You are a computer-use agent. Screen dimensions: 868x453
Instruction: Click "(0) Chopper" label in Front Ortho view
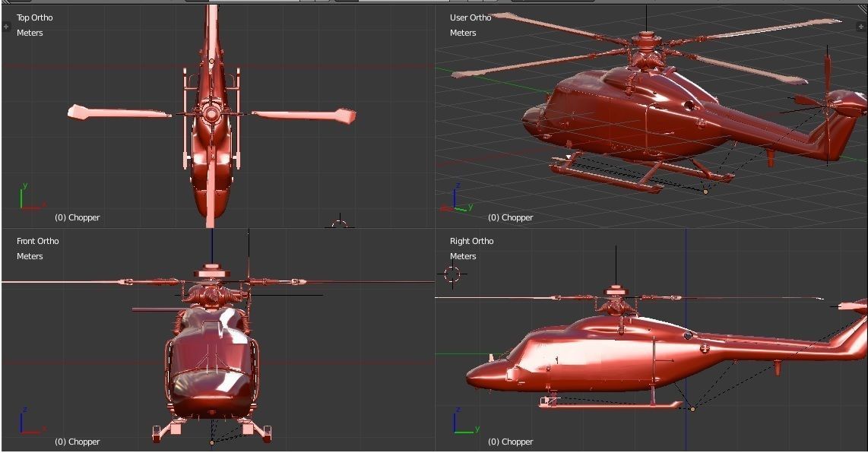(78, 442)
